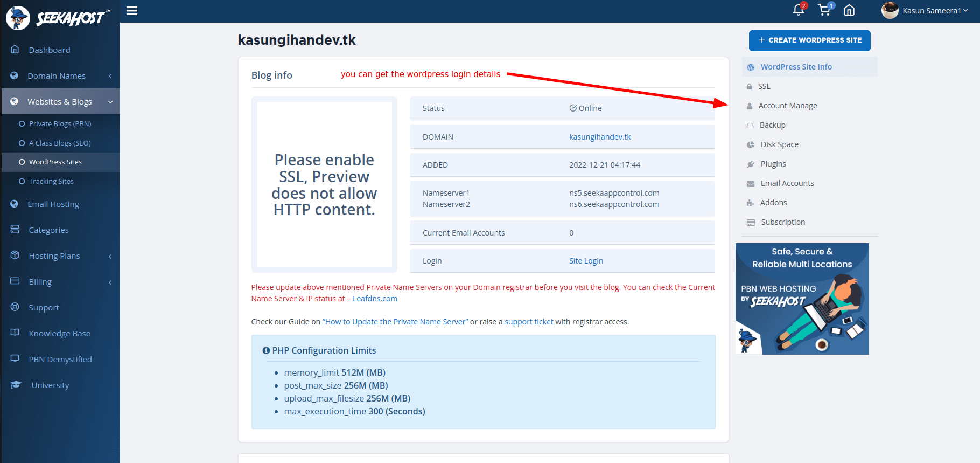The height and width of the screenshot is (463, 980).
Task: Click the WordPress logo icon in right menu
Action: (x=751, y=67)
